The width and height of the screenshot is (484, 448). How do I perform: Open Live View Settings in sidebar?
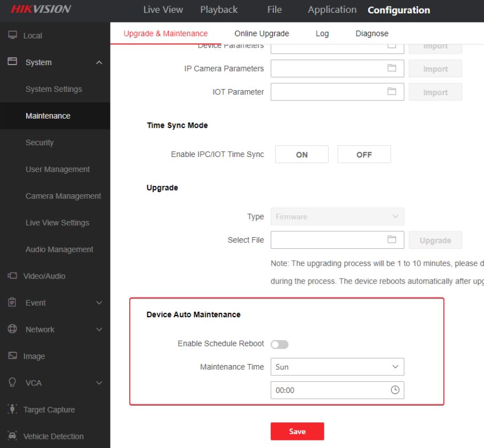pos(57,223)
